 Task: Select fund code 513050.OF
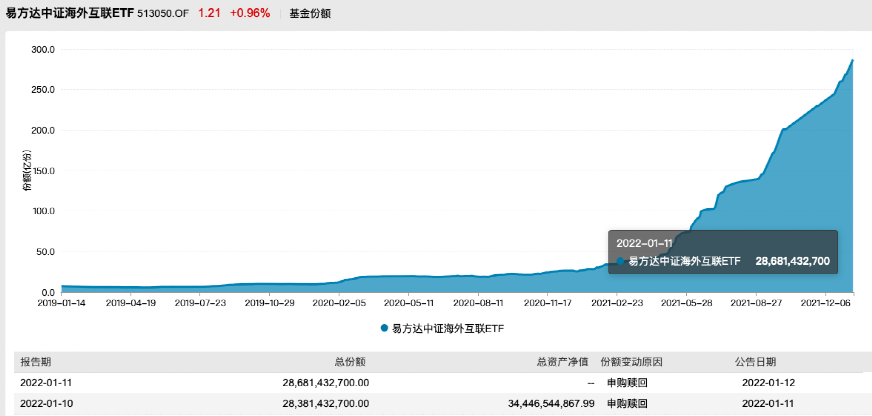[x=163, y=14]
